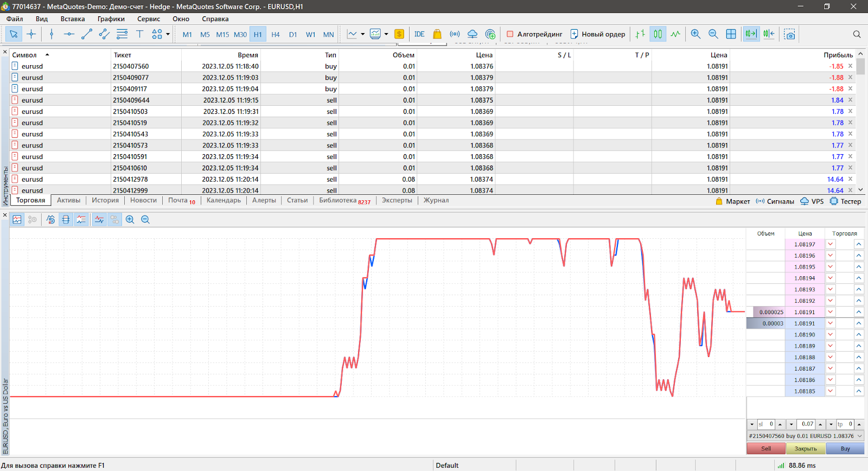Zoom in on the tick chart
Screen dimensions: 868x471
point(130,220)
